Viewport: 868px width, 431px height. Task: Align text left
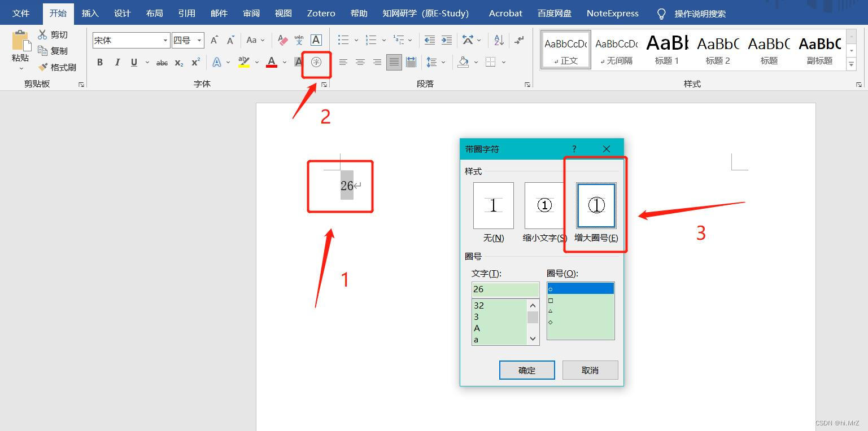pos(343,62)
